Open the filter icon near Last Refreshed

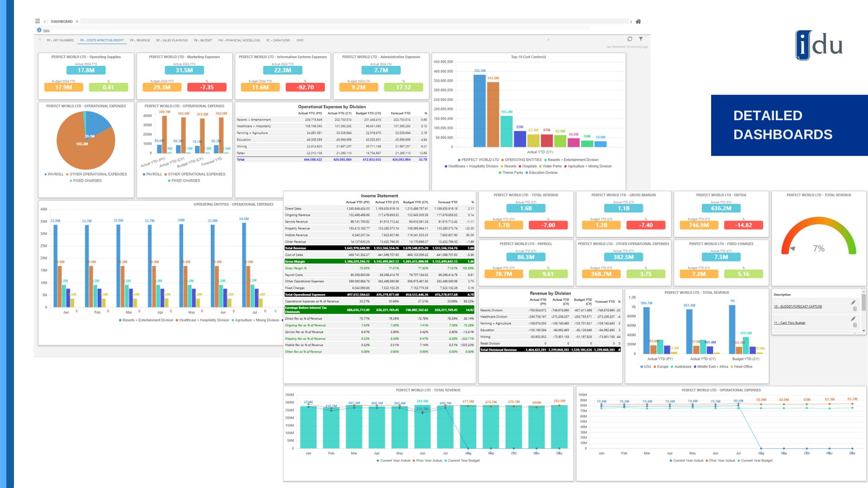pyautogui.click(x=641, y=39)
